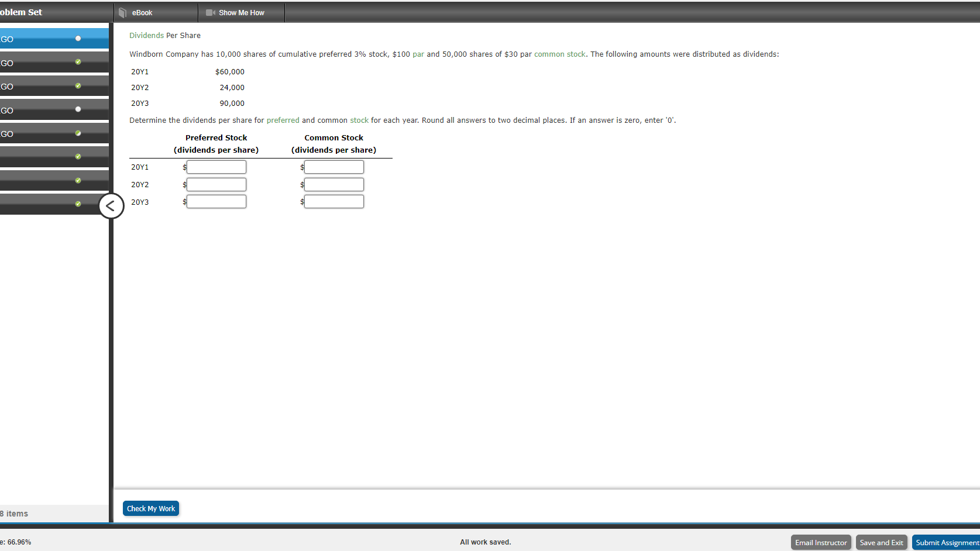Click the Save and Exit button
The width and height of the screenshot is (980, 551).
(x=882, y=542)
